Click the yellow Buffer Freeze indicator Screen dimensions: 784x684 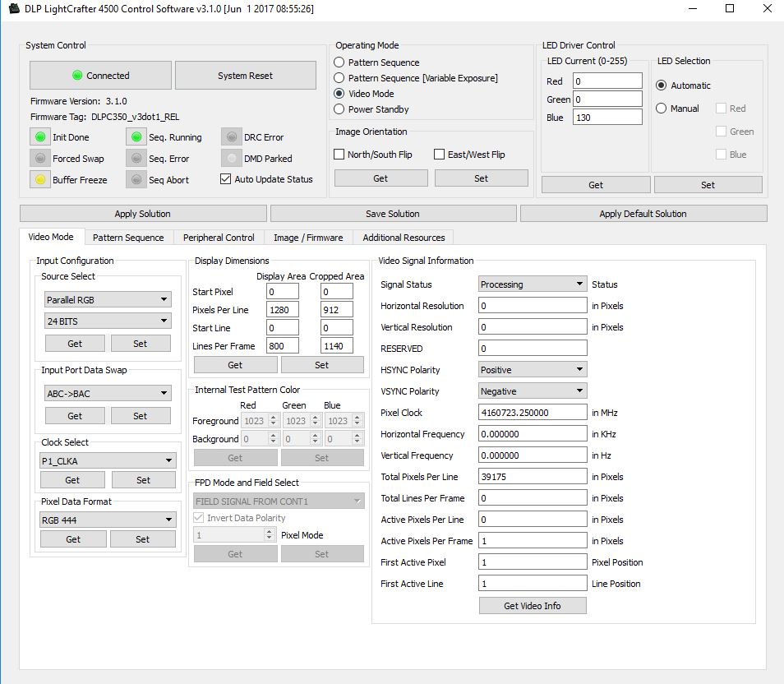click(x=39, y=179)
